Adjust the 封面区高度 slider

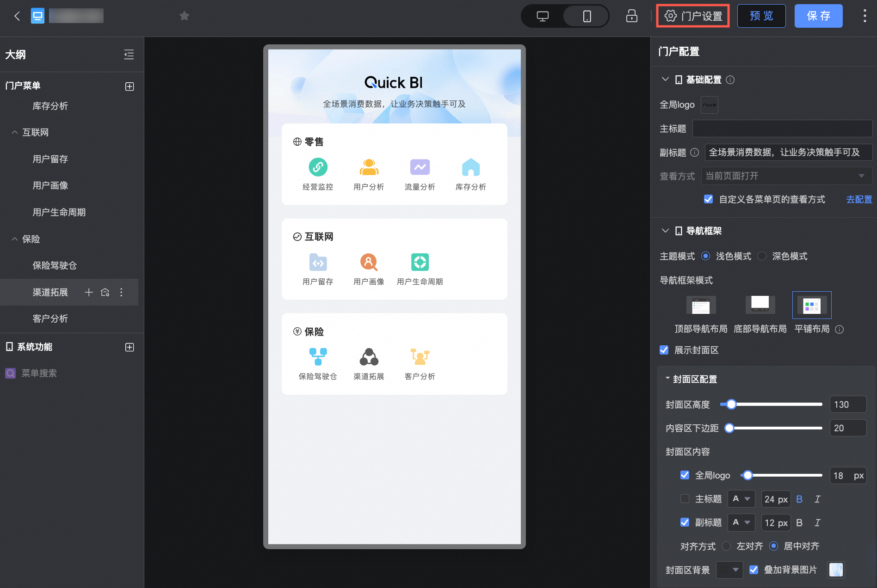tap(731, 404)
